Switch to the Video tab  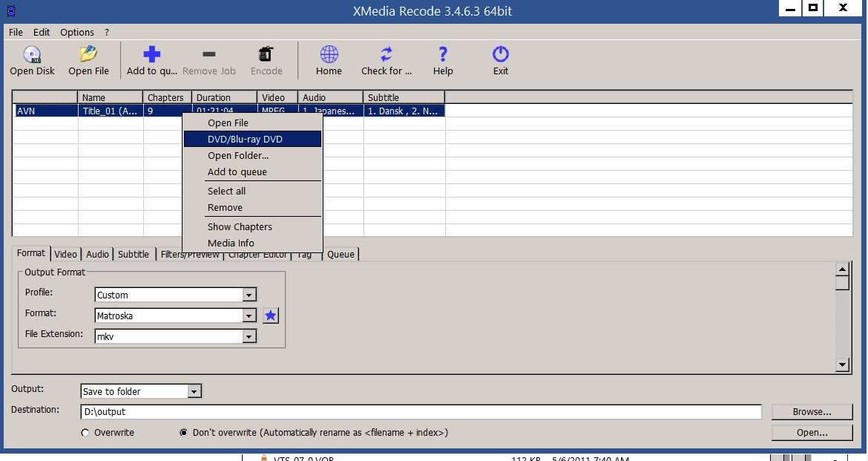coord(65,255)
